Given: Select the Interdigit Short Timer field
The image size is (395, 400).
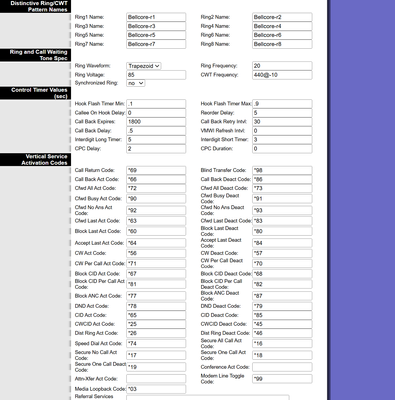Looking at the screenshot, I should click(282, 140).
